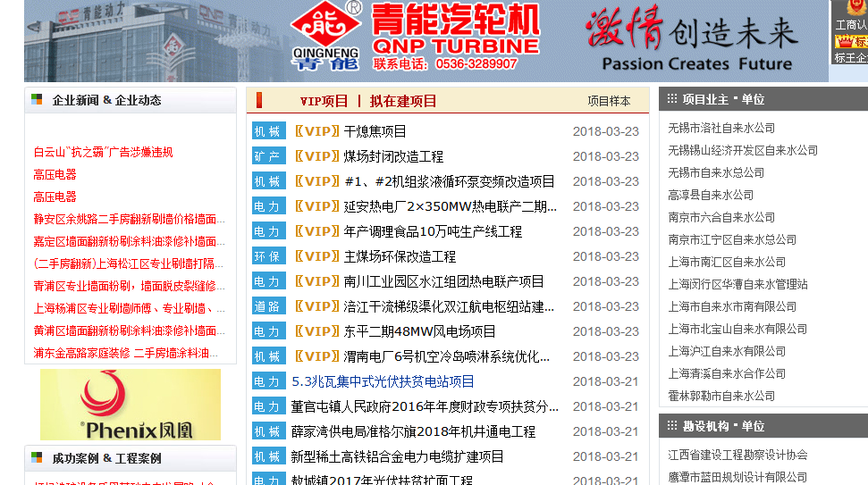
Task: Open 上海市自来水市南有限公司 link
Action: pyautogui.click(x=732, y=306)
